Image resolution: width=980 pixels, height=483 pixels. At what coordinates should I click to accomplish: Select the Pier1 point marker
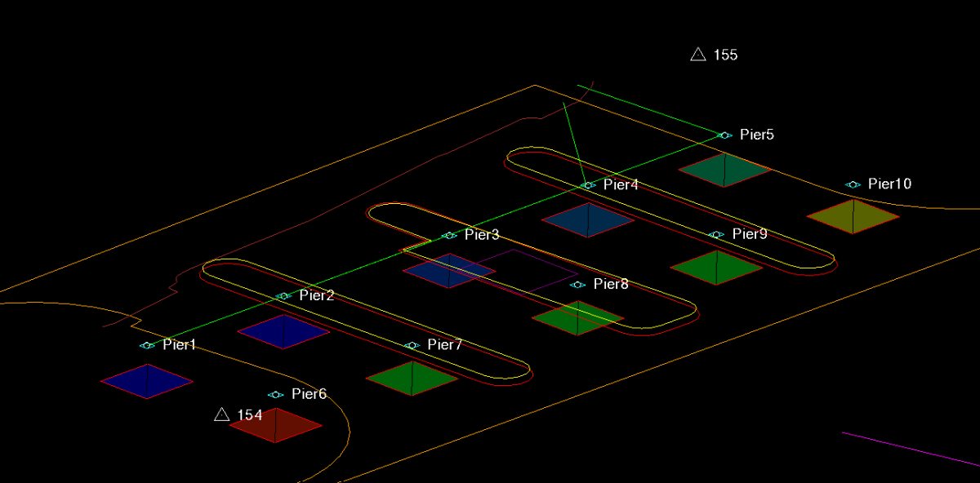coord(147,345)
